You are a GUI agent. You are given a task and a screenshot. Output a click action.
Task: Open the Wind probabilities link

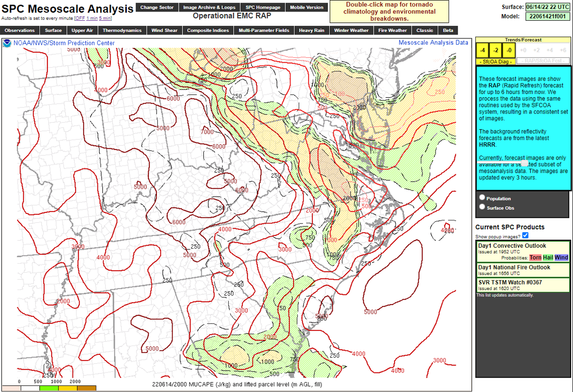click(561, 257)
